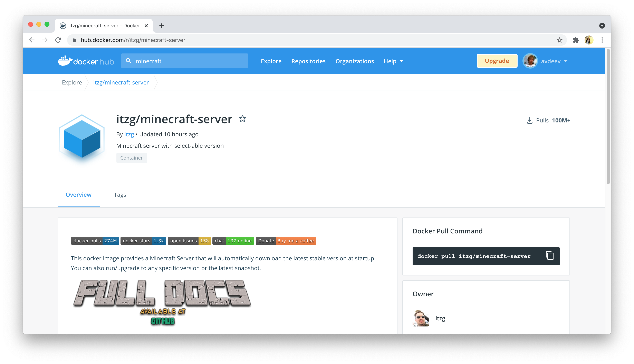
Task: Go back to the previous page
Action: click(x=32, y=40)
